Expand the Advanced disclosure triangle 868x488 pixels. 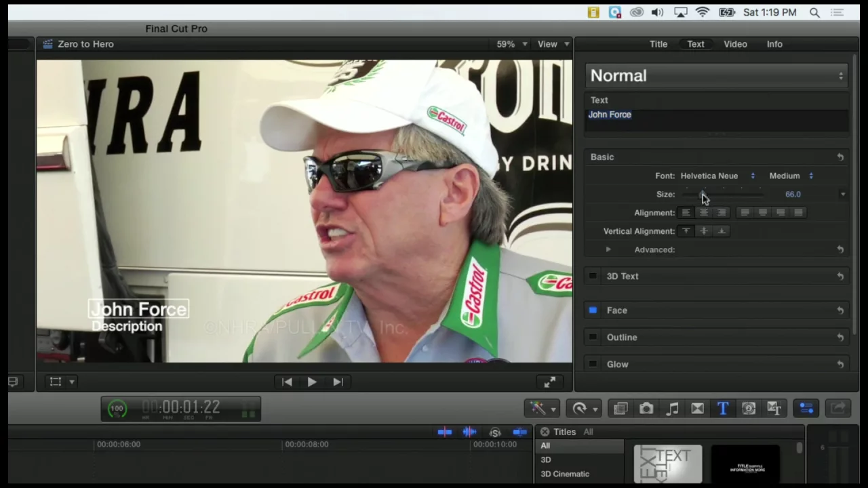click(x=608, y=249)
